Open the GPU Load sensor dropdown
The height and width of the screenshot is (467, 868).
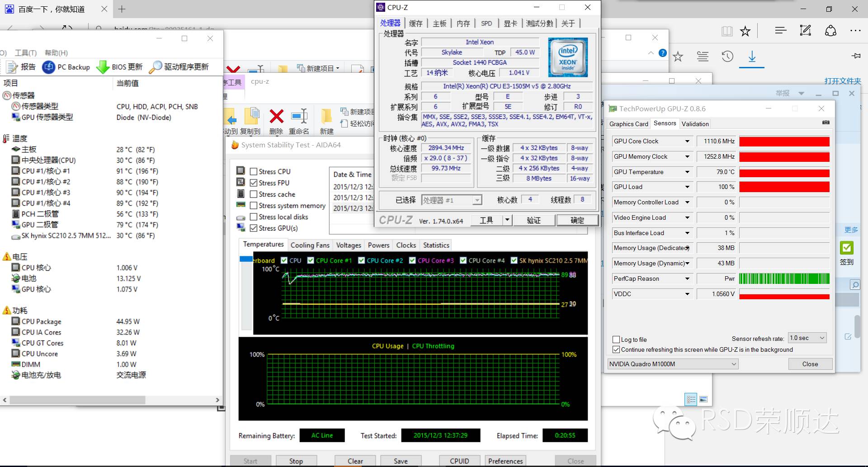point(687,187)
